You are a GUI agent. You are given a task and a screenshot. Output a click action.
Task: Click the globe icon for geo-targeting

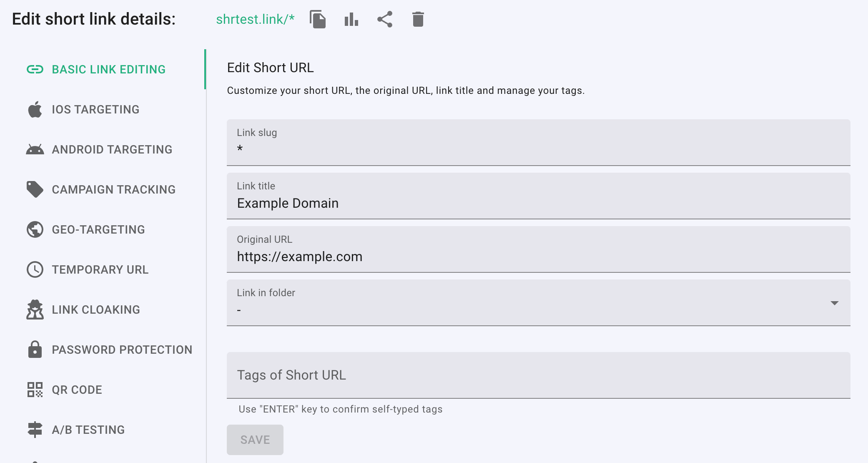(35, 229)
